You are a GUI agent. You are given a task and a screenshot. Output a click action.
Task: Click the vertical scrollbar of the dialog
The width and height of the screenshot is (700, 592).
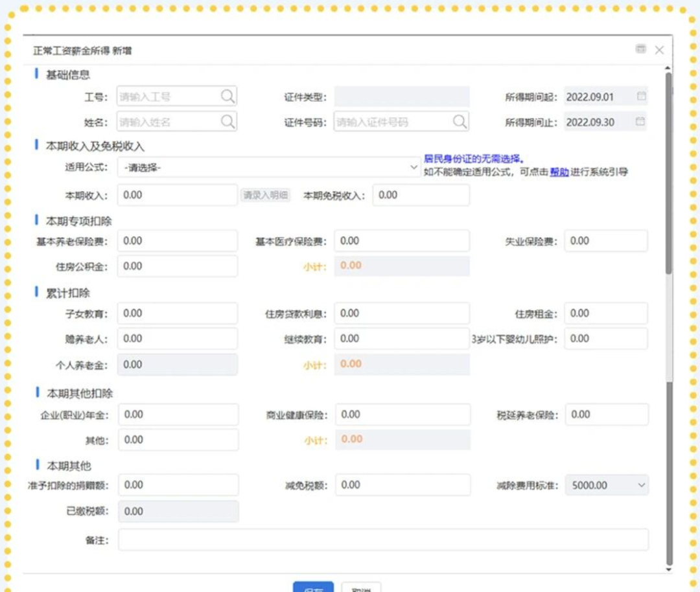[669, 194]
